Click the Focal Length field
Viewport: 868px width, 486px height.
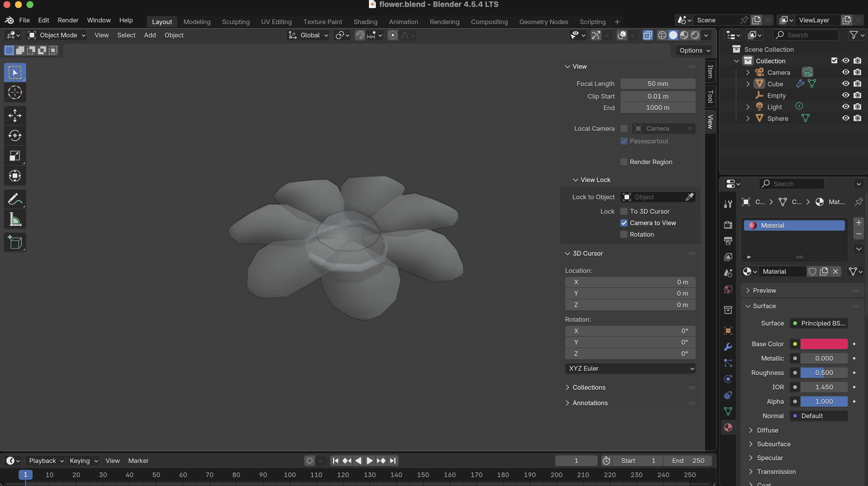click(x=657, y=84)
